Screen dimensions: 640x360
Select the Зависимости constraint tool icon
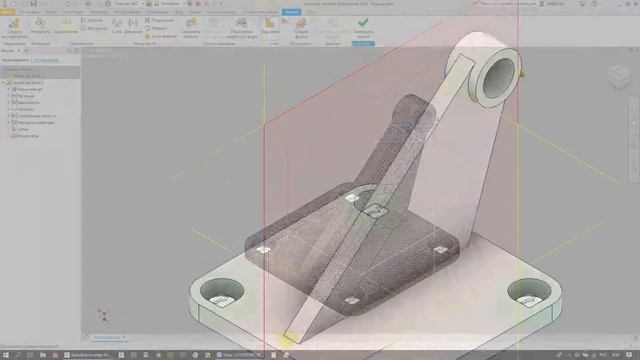66,26
